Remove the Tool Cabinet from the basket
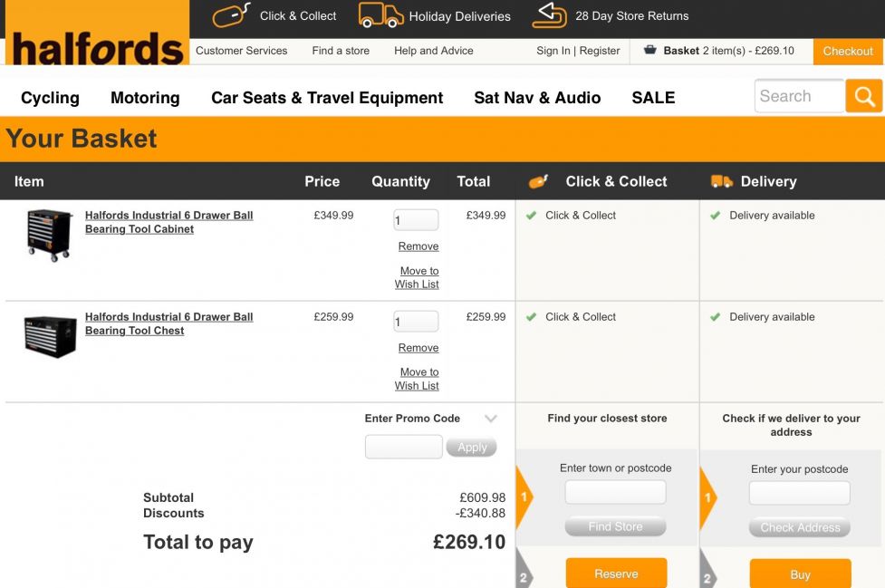 [x=418, y=246]
